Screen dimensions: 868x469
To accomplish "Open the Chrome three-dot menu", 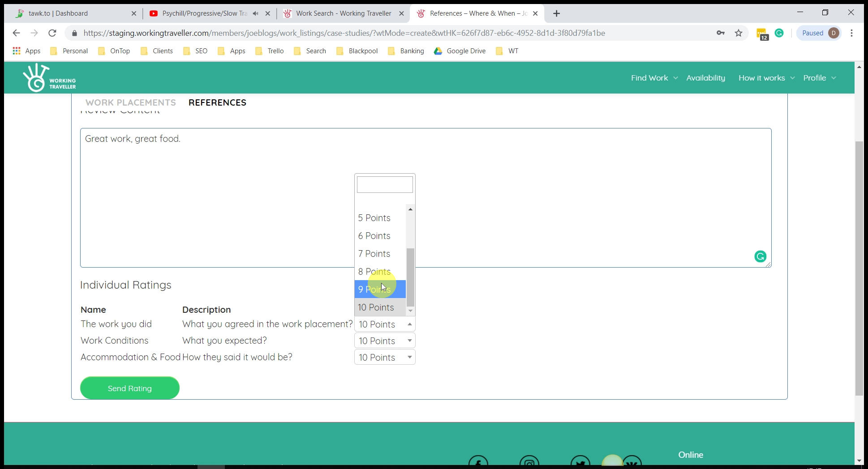I will pyautogui.click(x=851, y=33).
